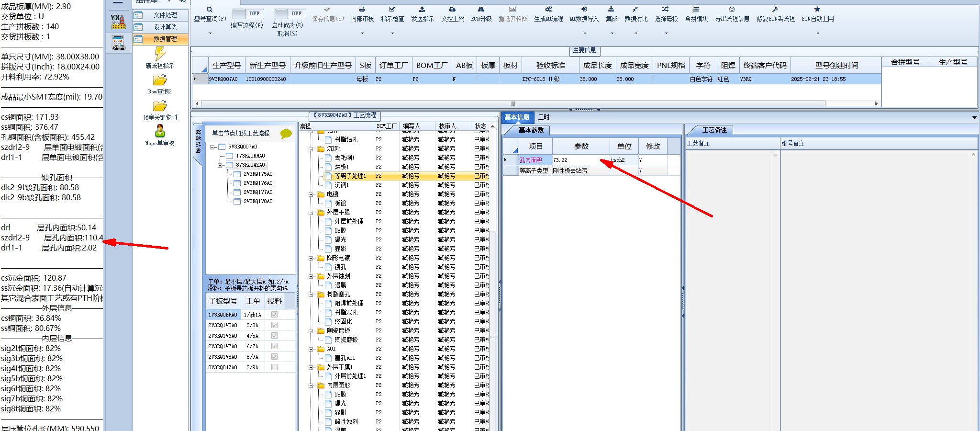Switch to the 基本信息 tab
Image resolution: width=980 pixels, height=431 pixels.
(x=517, y=117)
